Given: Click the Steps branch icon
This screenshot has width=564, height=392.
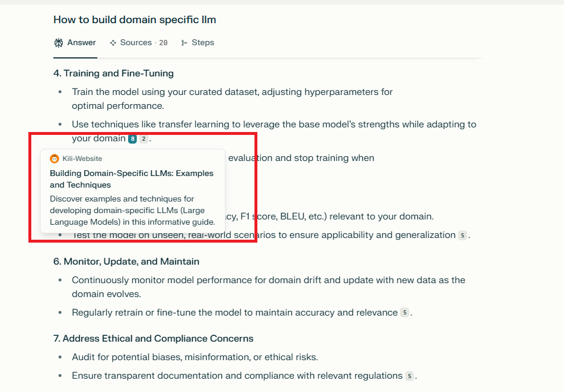Looking at the screenshot, I should pyautogui.click(x=184, y=43).
